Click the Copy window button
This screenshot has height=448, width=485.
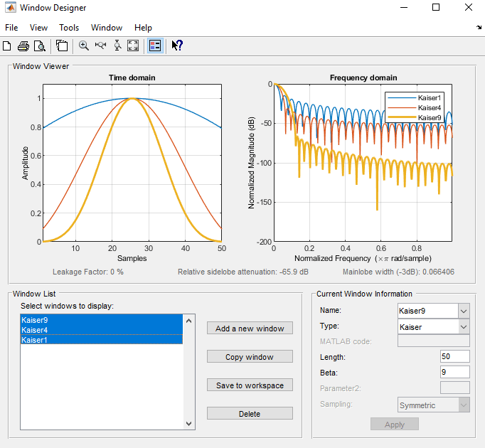click(250, 357)
